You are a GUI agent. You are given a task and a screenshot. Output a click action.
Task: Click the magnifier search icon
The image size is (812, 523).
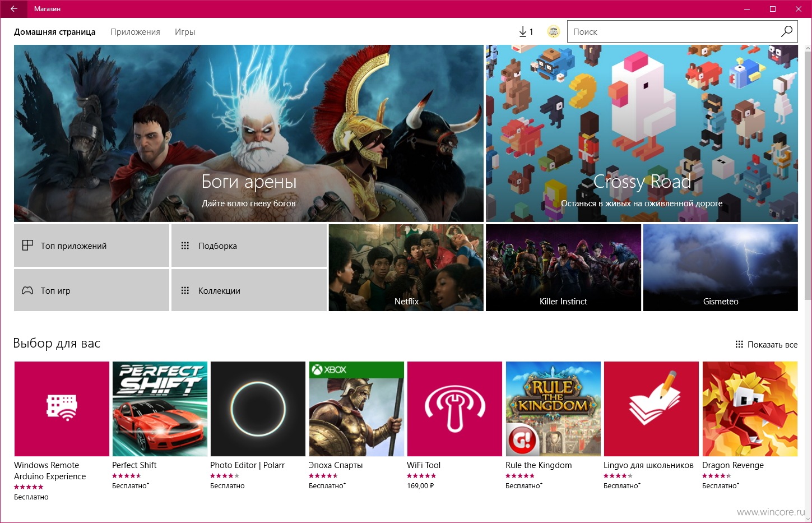coord(787,31)
